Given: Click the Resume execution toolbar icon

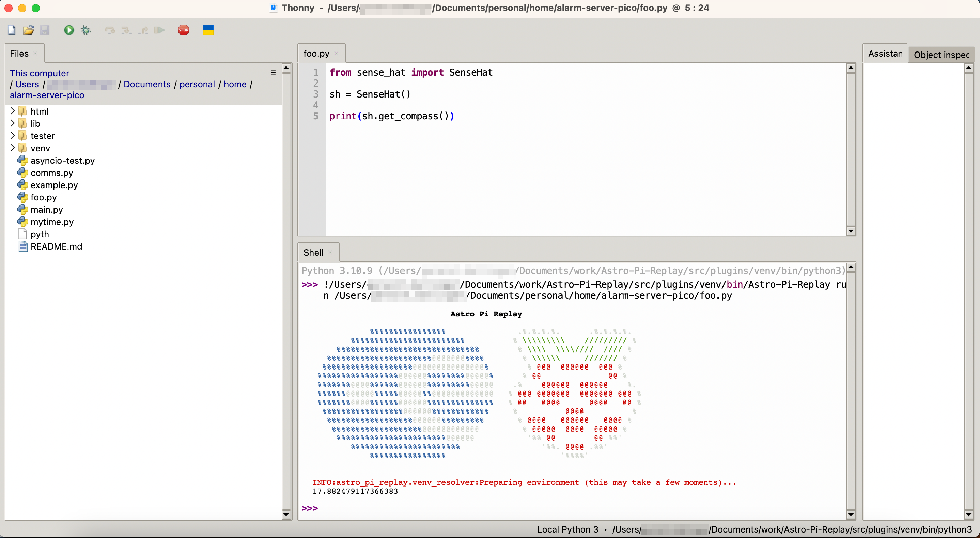Looking at the screenshot, I should (x=159, y=30).
